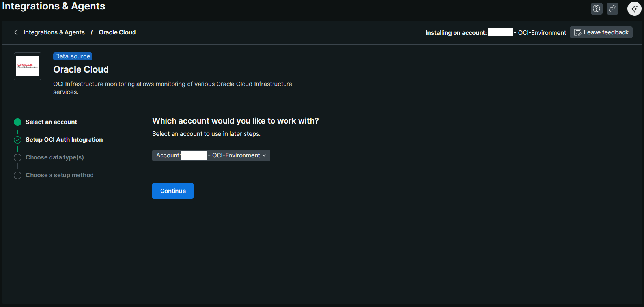Screen dimensions: 644x307
Task: Click 'Which account would you like' heading
Action: (235, 121)
